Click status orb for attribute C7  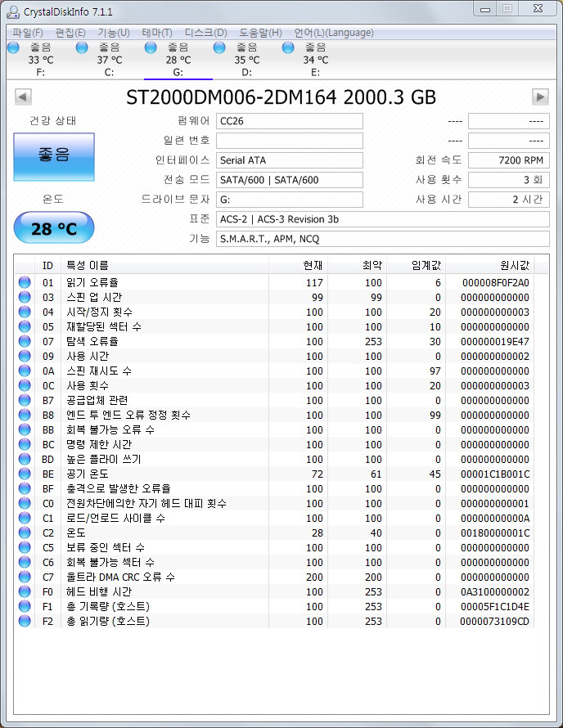pyautogui.click(x=25, y=577)
